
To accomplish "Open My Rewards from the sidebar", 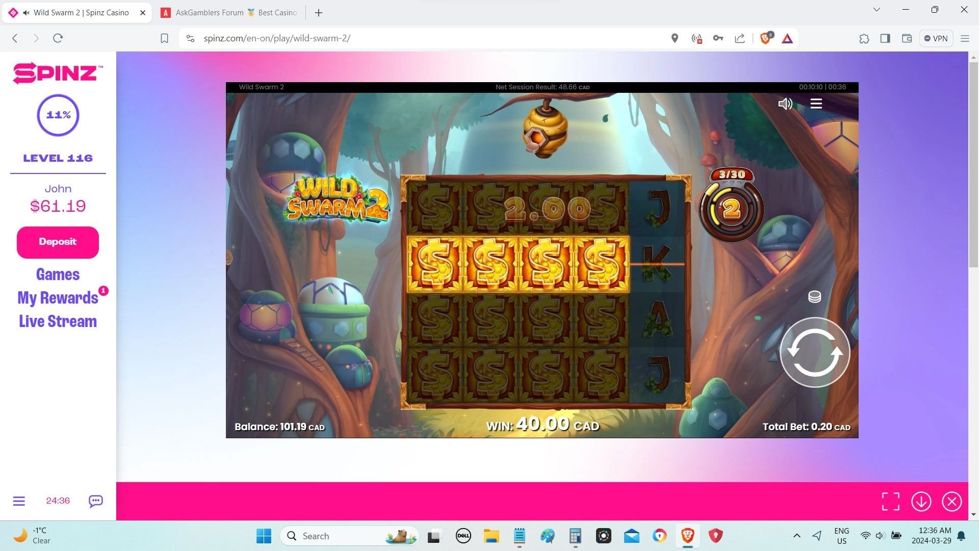I will 58,297.
